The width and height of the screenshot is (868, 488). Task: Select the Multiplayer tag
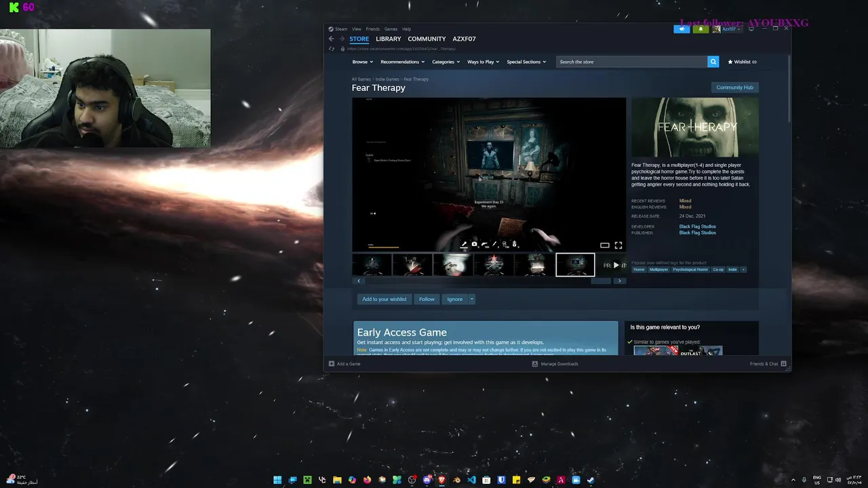tap(658, 269)
